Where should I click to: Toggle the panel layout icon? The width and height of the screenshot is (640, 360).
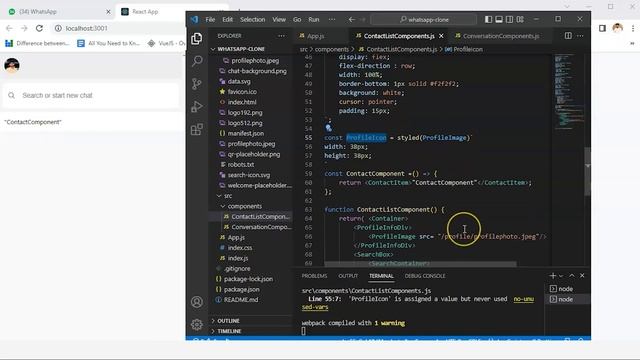(499, 19)
